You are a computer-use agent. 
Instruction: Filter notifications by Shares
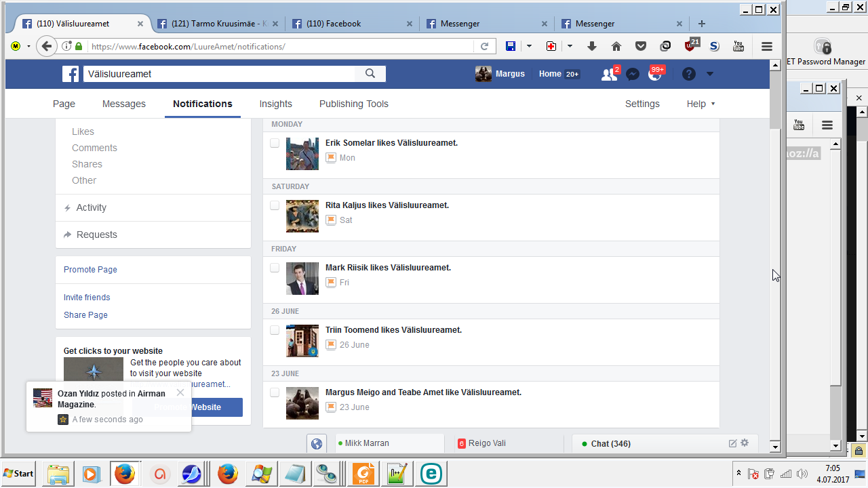click(x=87, y=164)
